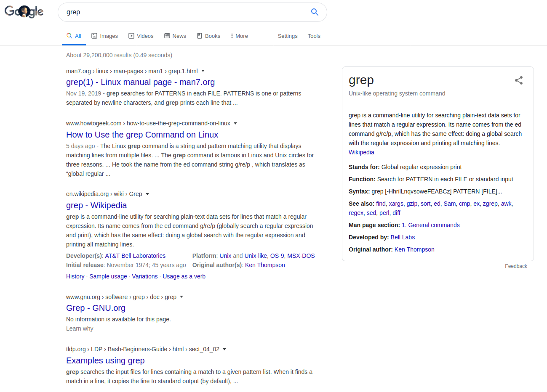Screen dimensions: 547x392
Task: Expand the howtogeek result dropdown arrow
Action: tap(235, 123)
